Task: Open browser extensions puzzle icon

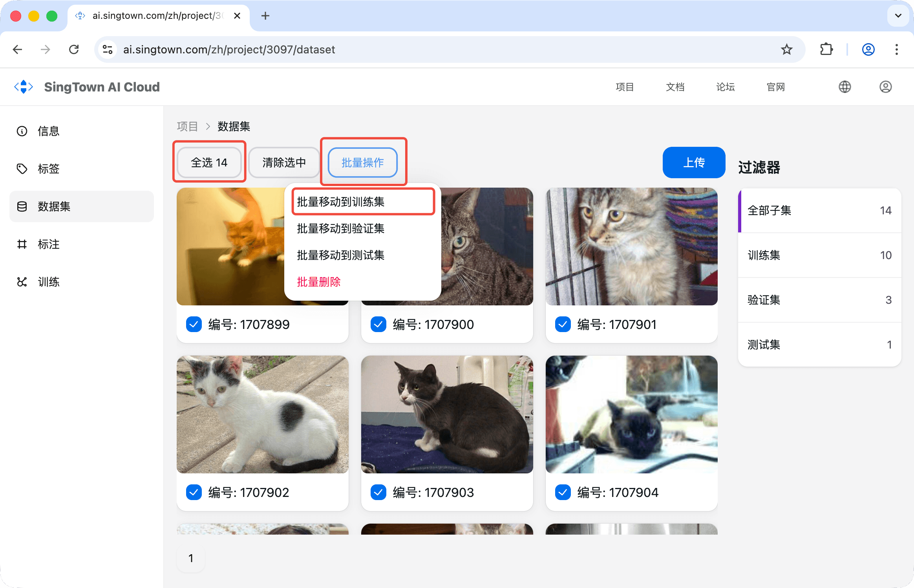Action: click(x=826, y=49)
